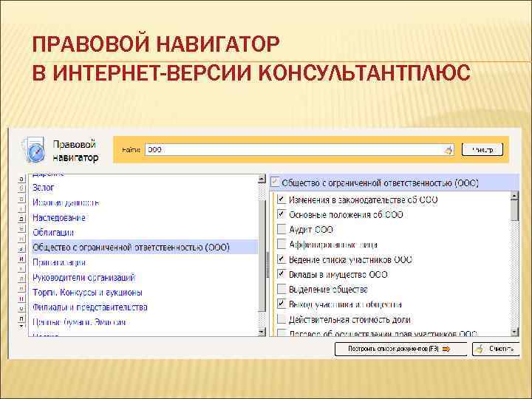Image resolution: width=532 pixels, height=399 pixels.
Task: Open the 'Облигации' topic
Action: click(53, 233)
